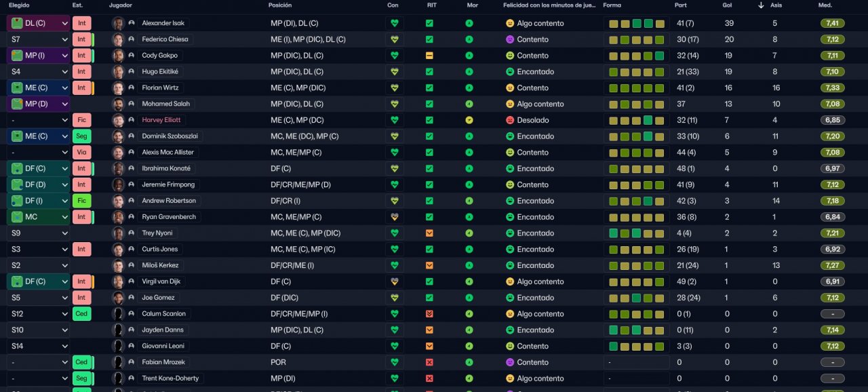Viewport: 868px width, 392px height.
Task: Click Harvey Elliott's 6,85 rating badge
Action: (x=832, y=120)
